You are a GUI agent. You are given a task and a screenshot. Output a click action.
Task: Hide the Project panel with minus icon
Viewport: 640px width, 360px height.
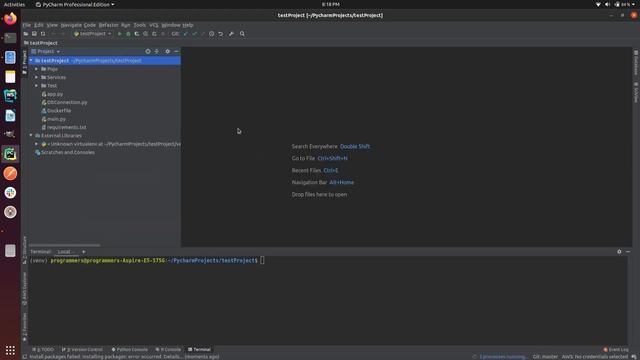176,51
